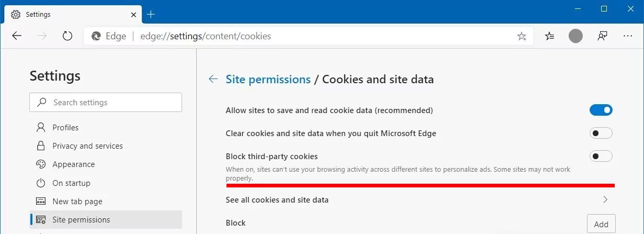Viewport: 644px width, 234px height.
Task: Reload the page with refresh icon
Action: (67, 36)
